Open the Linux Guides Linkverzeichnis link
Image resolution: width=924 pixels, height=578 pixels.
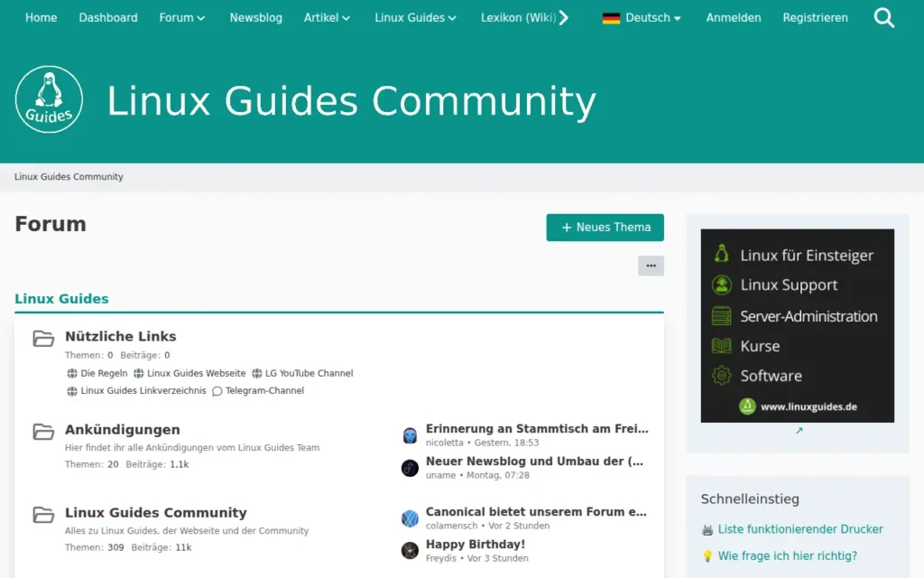point(143,390)
